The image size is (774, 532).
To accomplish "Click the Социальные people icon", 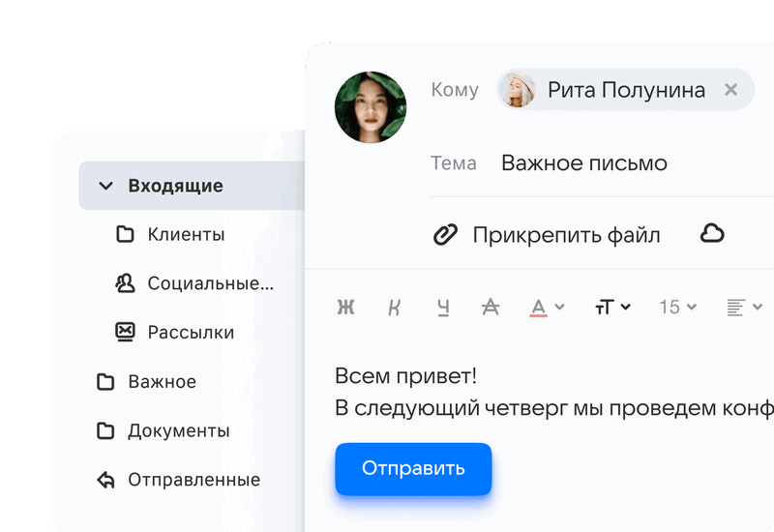I will pyautogui.click(x=125, y=283).
